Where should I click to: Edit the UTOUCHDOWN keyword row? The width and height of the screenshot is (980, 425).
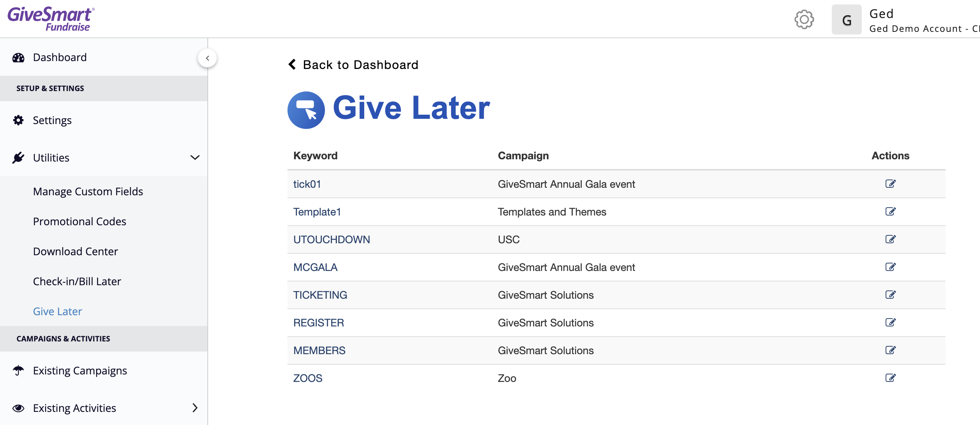pyautogui.click(x=890, y=239)
